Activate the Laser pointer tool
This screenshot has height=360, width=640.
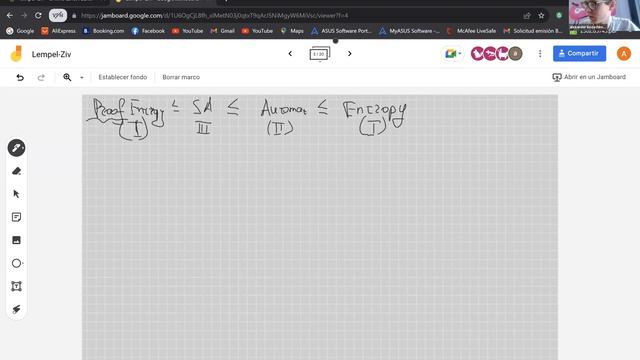pyautogui.click(x=16, y=309)
